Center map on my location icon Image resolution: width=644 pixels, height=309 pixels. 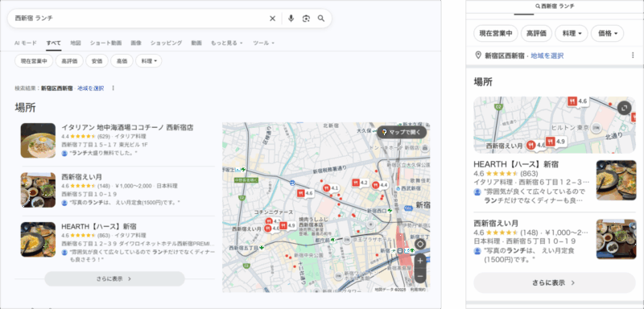point(419,244)
